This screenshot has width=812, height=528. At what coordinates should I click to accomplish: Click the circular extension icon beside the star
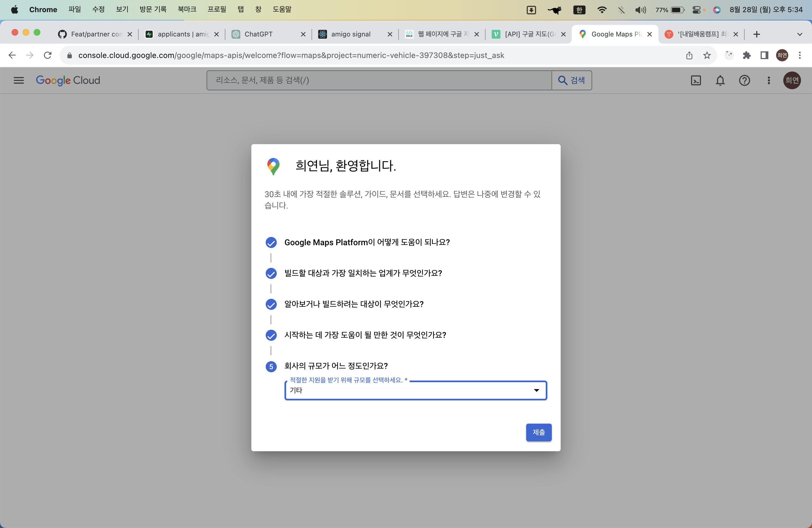pyautogui.click(x=729, y=55)
